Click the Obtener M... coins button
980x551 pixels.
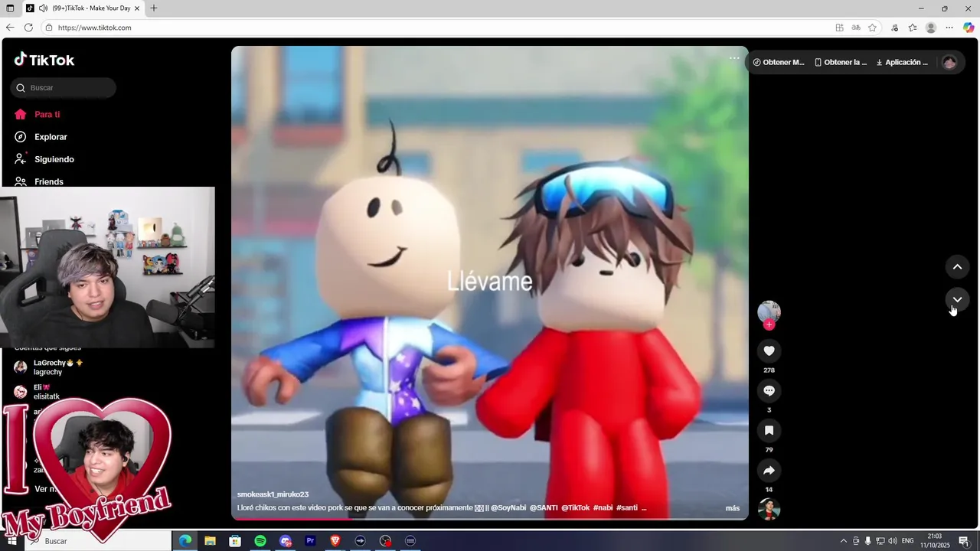(779, 62)
